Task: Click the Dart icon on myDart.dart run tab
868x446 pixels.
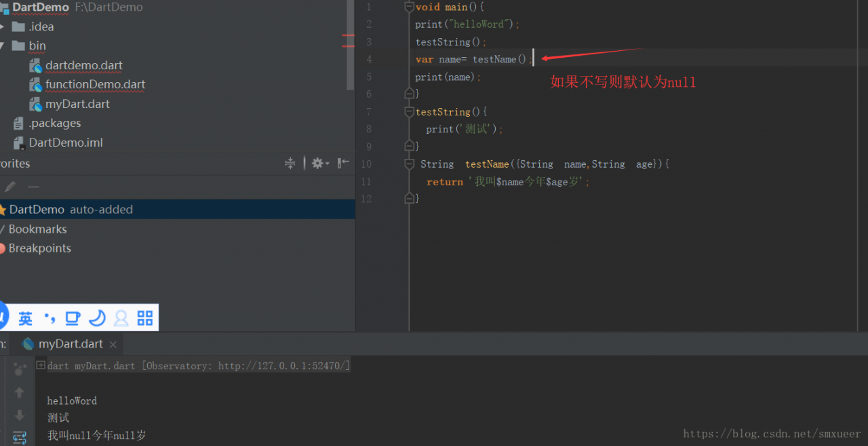Action: [x=28, y=344]
